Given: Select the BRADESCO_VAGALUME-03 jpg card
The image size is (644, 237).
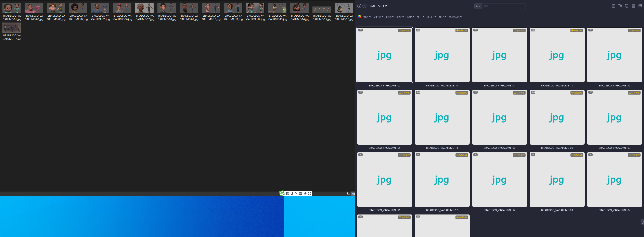Looking at the screenshot, I should (x=557, y=179).
